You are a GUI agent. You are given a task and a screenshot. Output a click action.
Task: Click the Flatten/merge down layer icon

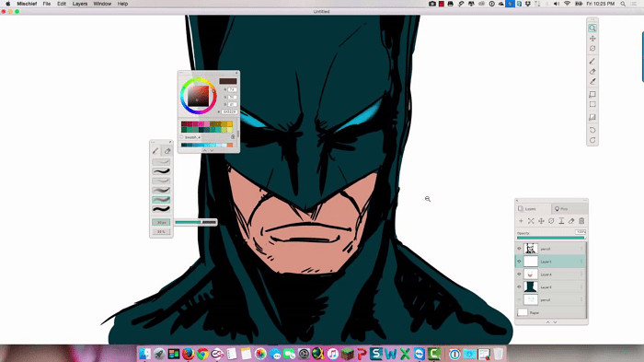[x=561, y=221]
